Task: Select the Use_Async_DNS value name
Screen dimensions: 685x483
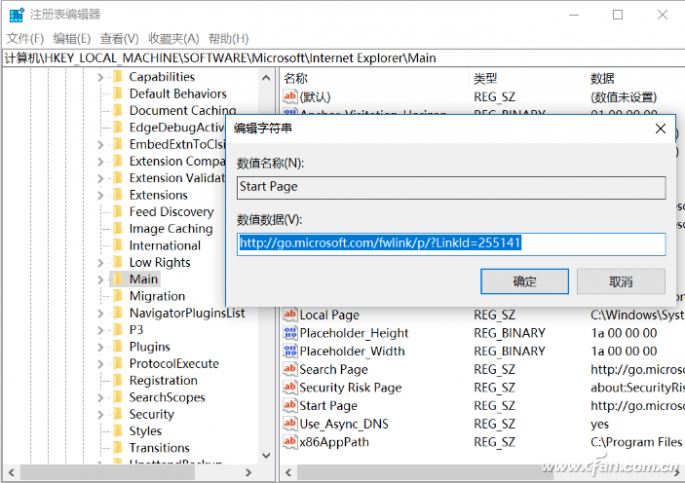Action: pos(344,424)
